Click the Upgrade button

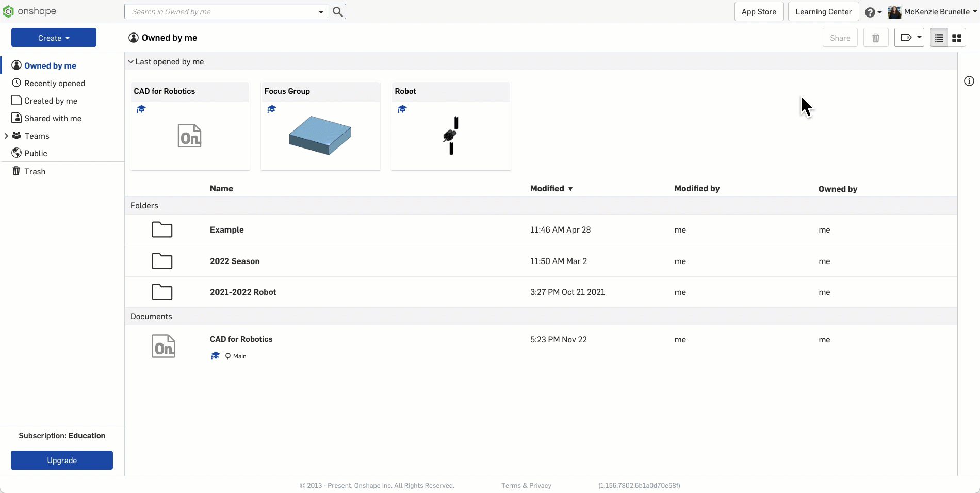62,460
